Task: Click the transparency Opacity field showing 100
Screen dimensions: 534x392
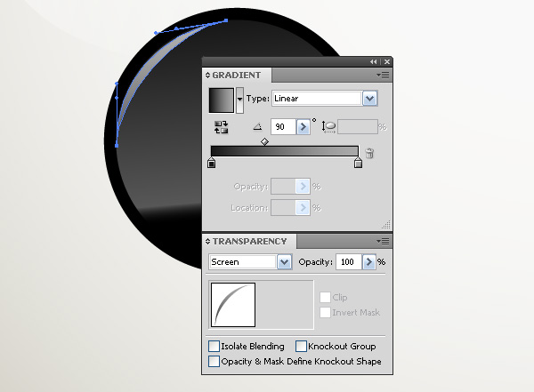Action: point(348,262)
